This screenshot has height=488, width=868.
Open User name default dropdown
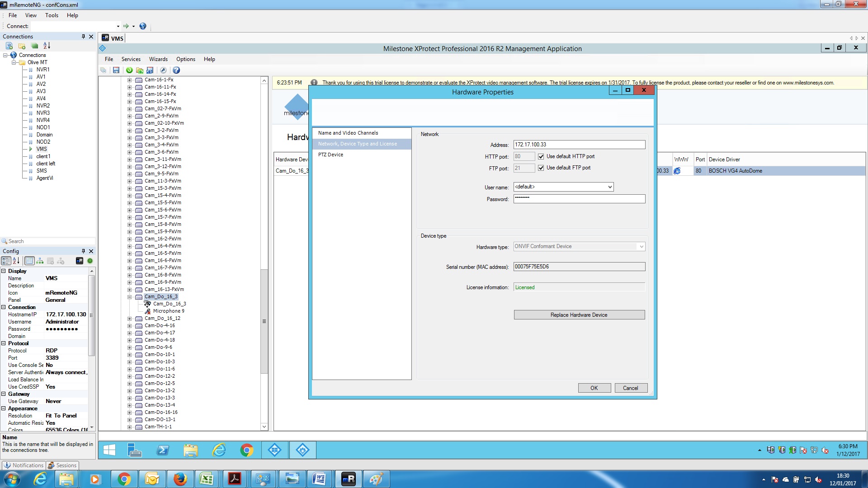[609, 187]
